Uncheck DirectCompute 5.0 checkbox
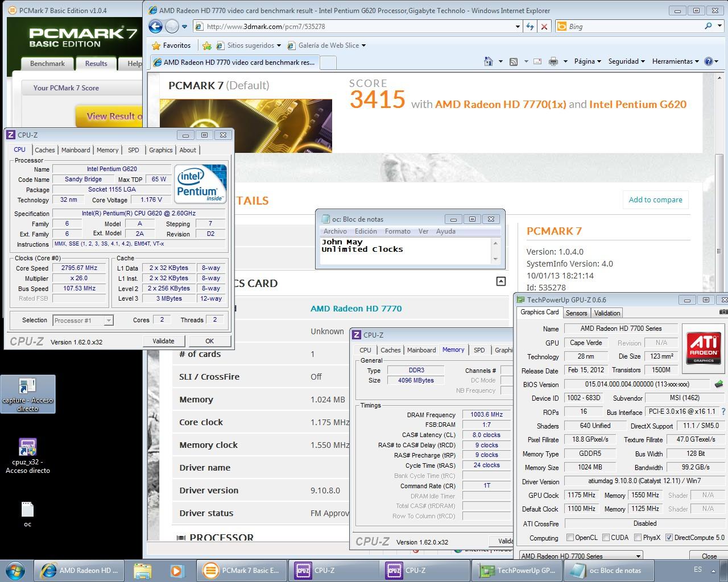Screen dimensions: 728x582 point(669,538)
